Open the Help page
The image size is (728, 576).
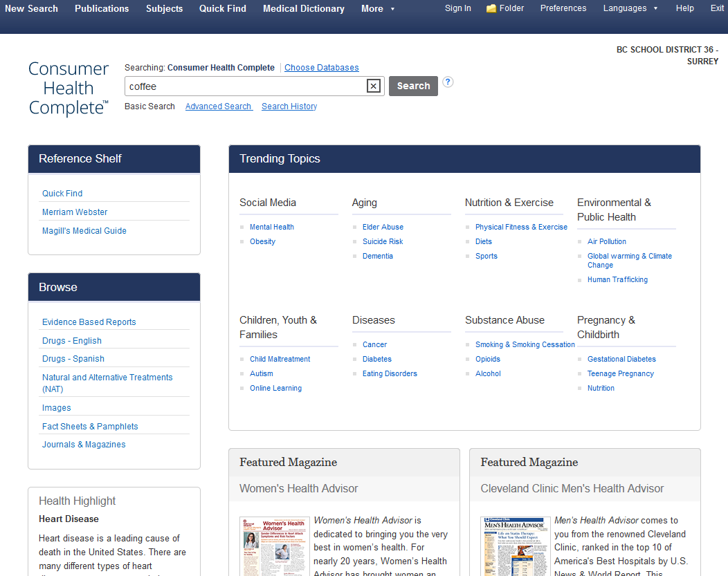pyautogui.click(x=685, y=8)
